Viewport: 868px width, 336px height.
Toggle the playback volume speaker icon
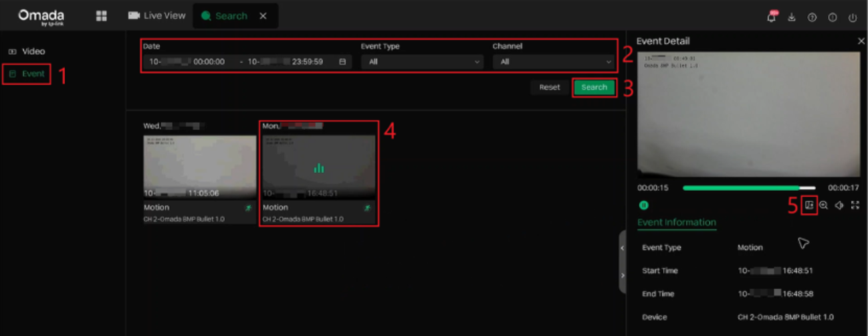[839, 205]
